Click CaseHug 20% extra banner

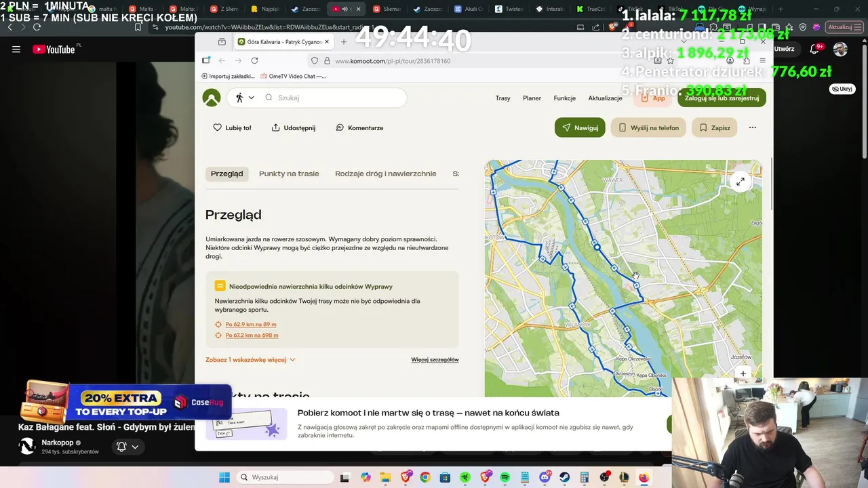[x=125, y=403]
